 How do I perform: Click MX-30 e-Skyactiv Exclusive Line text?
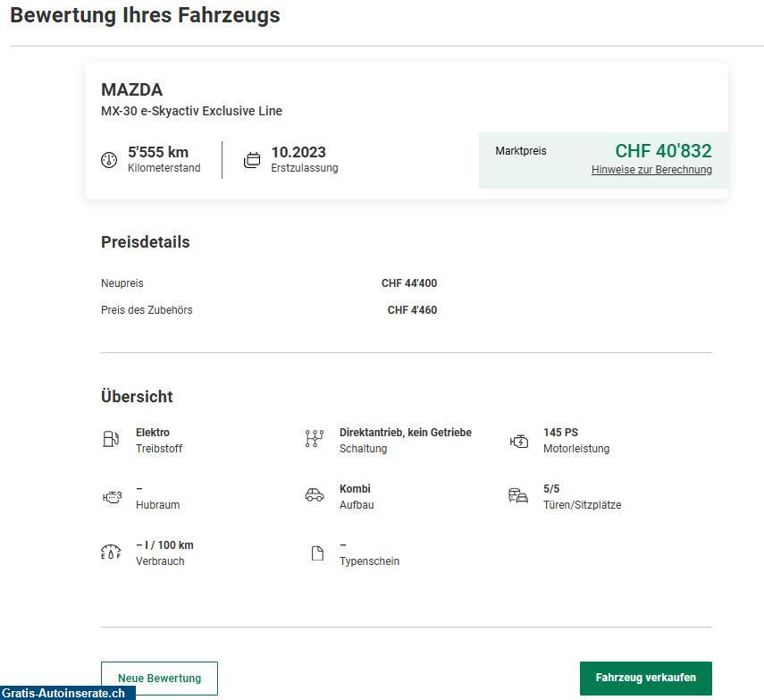point(191,111)
